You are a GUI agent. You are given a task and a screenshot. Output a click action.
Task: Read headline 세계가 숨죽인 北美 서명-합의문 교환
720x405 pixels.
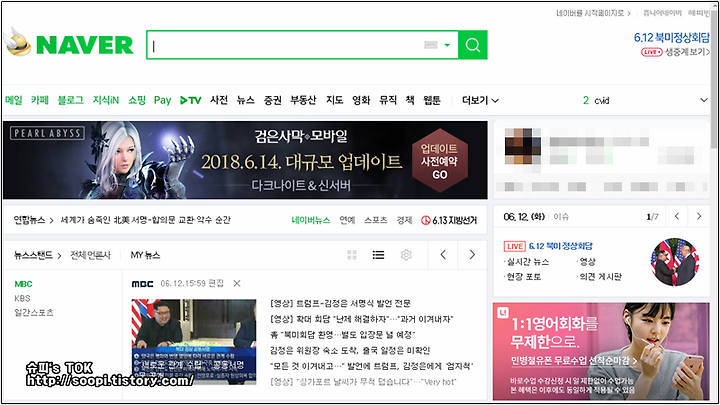pyautogui.click(x=146, y=220)
